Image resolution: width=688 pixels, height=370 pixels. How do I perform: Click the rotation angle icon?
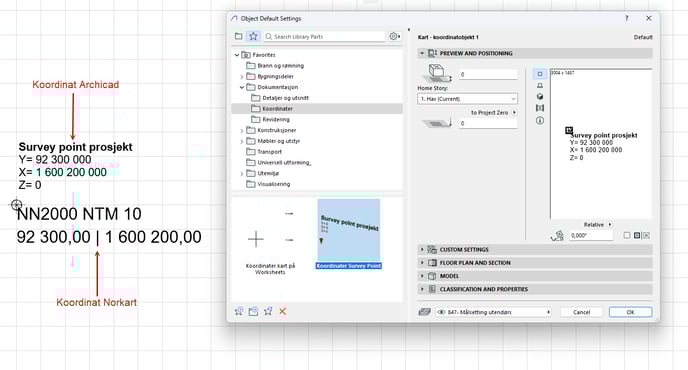pyautogui.click(x=557, y=236)
